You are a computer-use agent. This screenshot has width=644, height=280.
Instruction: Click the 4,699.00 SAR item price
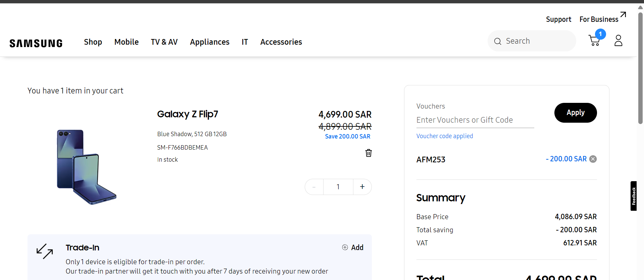point(345,115)
